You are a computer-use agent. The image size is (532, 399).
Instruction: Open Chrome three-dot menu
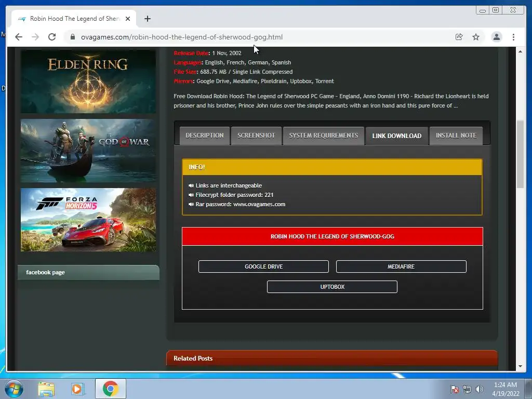pyautogui.click(x=513, y=37)
